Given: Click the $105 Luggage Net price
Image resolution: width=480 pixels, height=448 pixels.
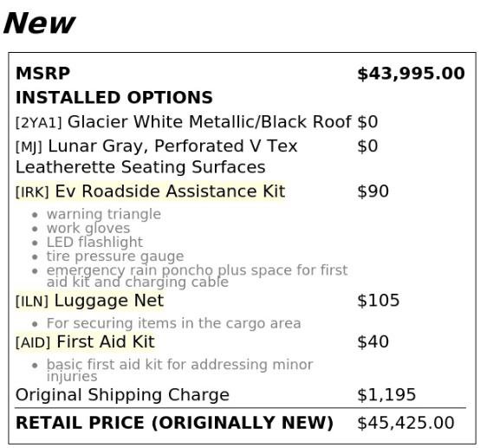Looking at the screenshot, I should click(x=378, y=301).
